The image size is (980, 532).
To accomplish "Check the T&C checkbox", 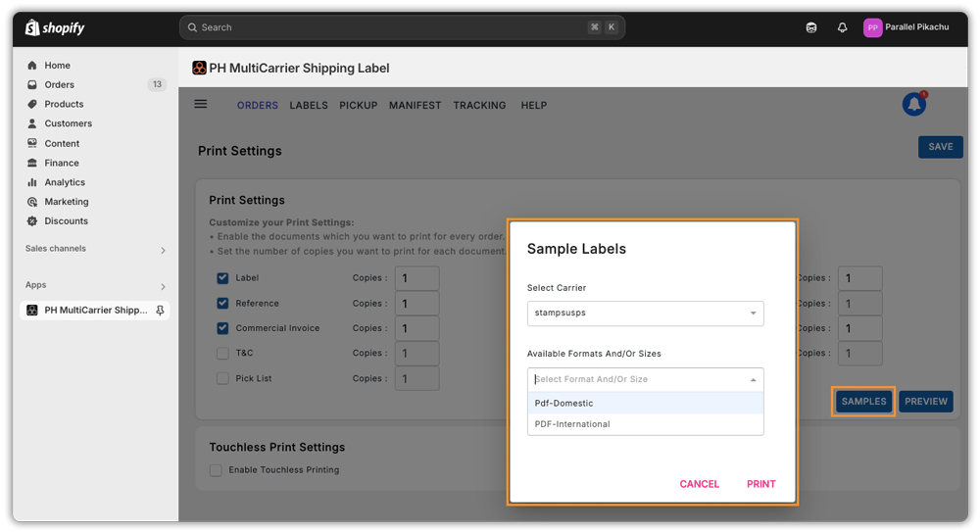I will pyautogui.click(x=222, y=354).
